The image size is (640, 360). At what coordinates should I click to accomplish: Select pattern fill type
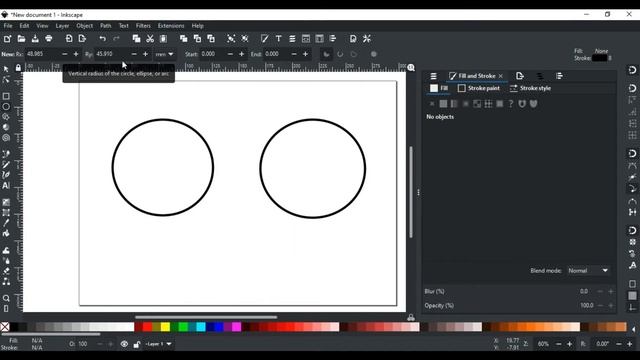[x=488, y=104]
